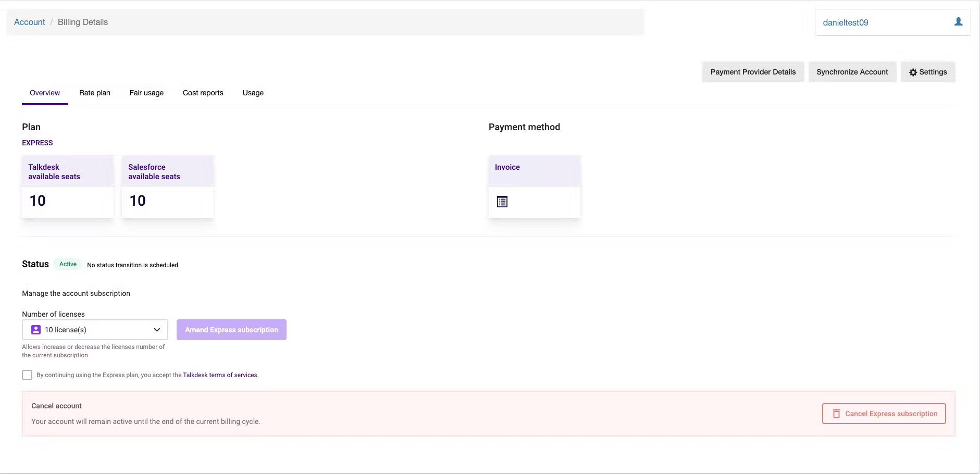Go to the Cost reports tab
This screenshot has height=474, width=980.
click(203, 93)
